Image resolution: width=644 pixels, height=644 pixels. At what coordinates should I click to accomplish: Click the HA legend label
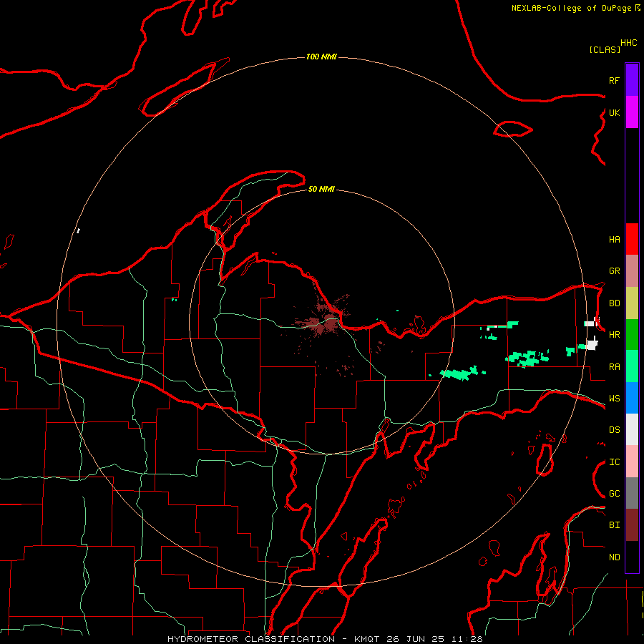[614, 240]
